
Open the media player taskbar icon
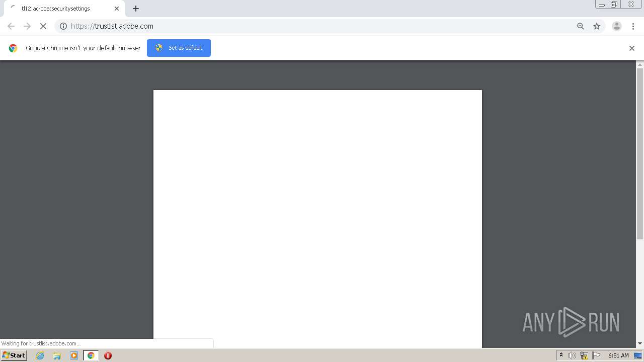click(x=74, y=355)
